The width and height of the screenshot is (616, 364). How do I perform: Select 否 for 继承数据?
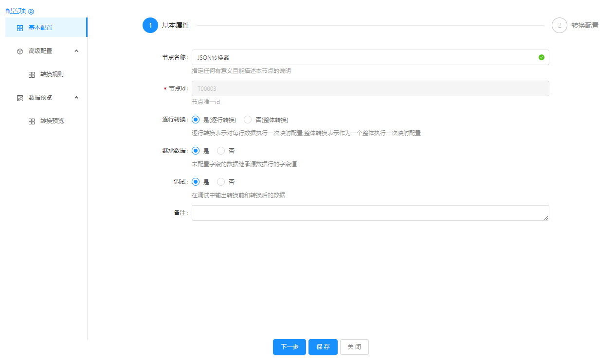click(221, 151)
